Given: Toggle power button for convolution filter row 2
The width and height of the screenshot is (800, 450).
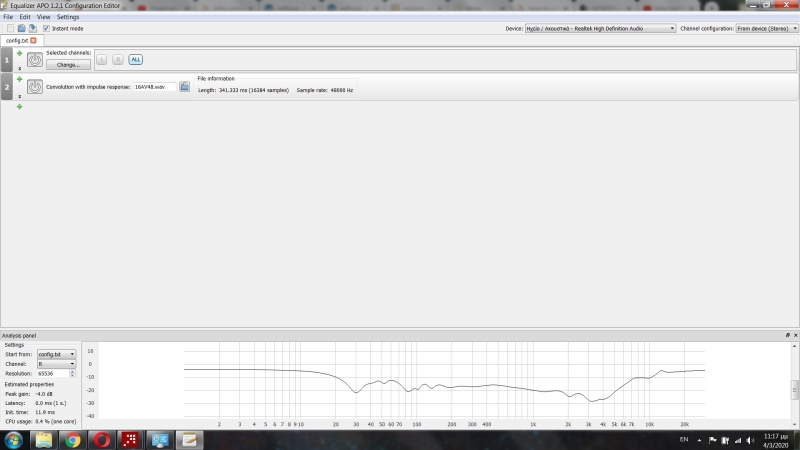Looking at the screenshot, I should click(x=35, y=87).
